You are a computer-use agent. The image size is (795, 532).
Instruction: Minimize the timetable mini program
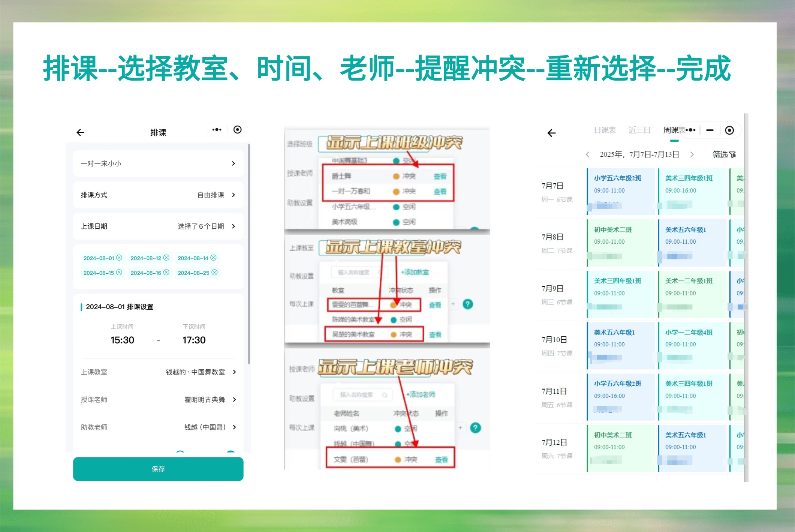710,130
